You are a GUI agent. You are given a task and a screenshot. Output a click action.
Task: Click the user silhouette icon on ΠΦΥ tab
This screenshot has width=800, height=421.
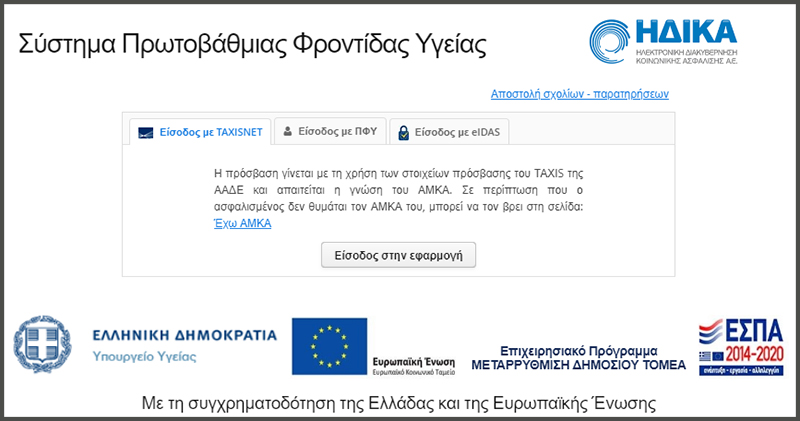click(288, 131)
